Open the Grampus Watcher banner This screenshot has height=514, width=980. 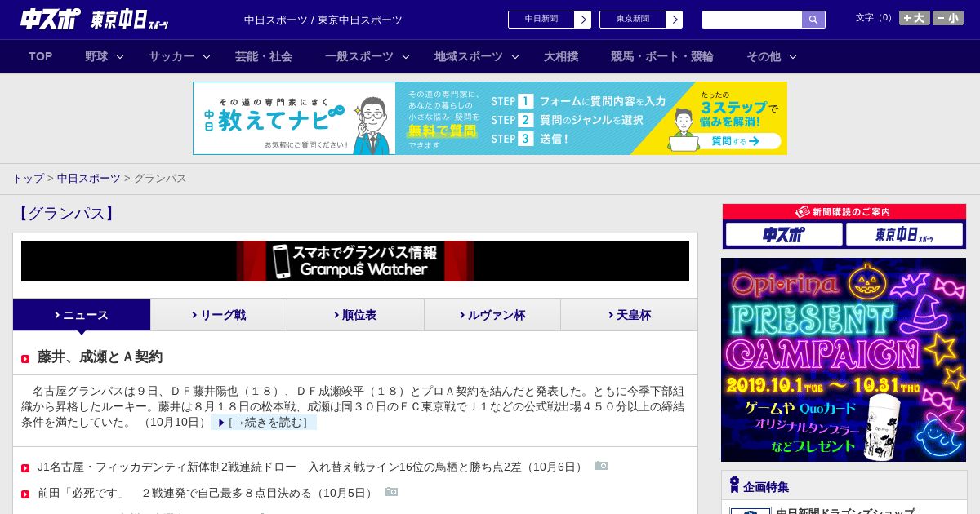355,261
